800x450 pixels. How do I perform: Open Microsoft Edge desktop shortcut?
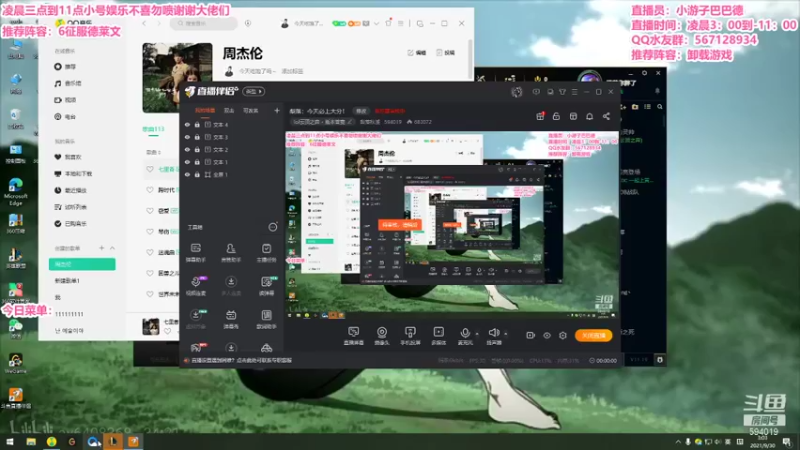[x=15, y=192]
